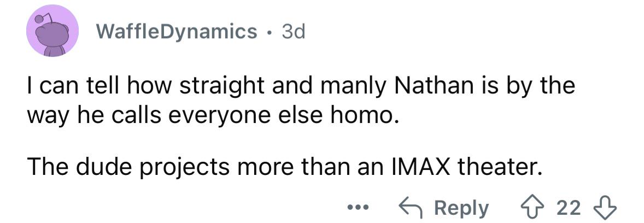Screen dimensions: 644x223
Task: Click the Reply button label
Action: coord(461,208)
